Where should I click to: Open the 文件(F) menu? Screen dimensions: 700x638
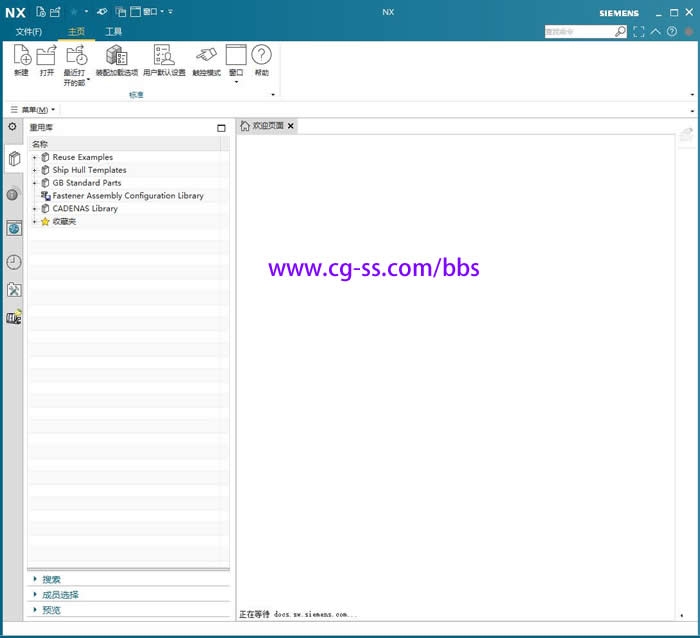(x=29, y=32)
